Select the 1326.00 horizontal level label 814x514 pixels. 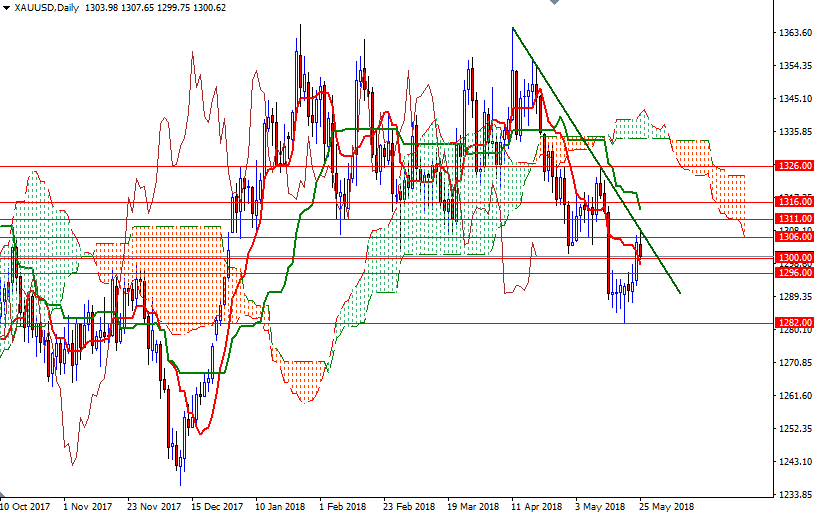pos(794,166)
